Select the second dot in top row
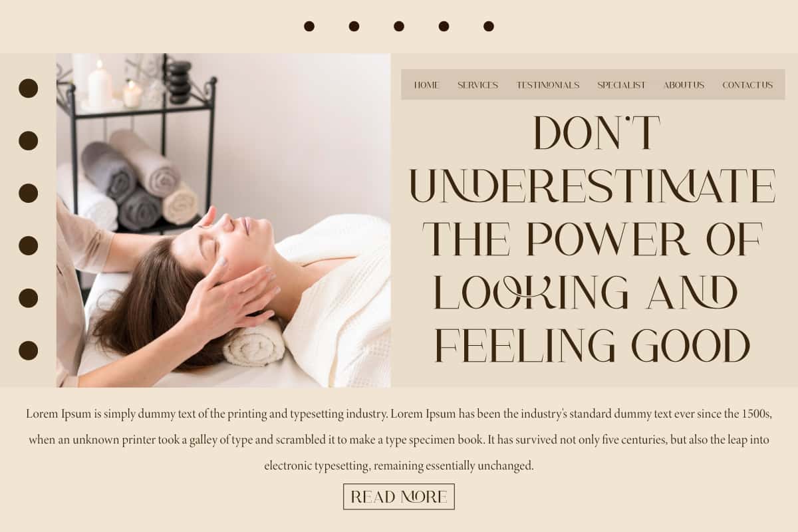Viewport: 798px width, 532px height. [354, 26]
